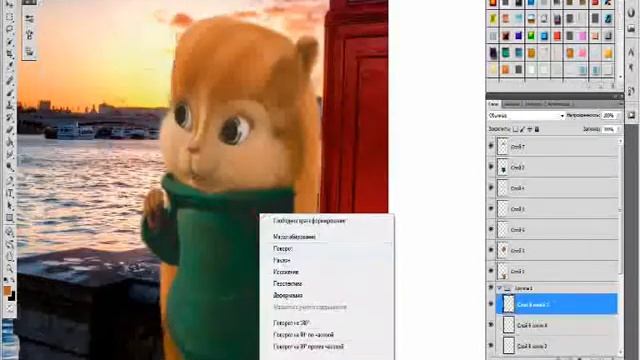Select the Zoom magnifier tool
The height and width of the screenshot is (360, 640).
click(10, 269)
